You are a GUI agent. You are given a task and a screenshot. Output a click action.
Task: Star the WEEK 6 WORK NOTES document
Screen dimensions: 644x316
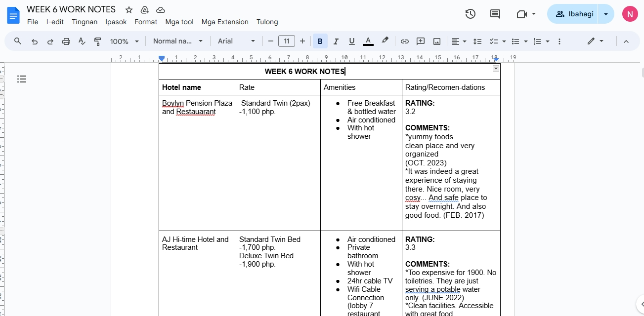(129, 10)
